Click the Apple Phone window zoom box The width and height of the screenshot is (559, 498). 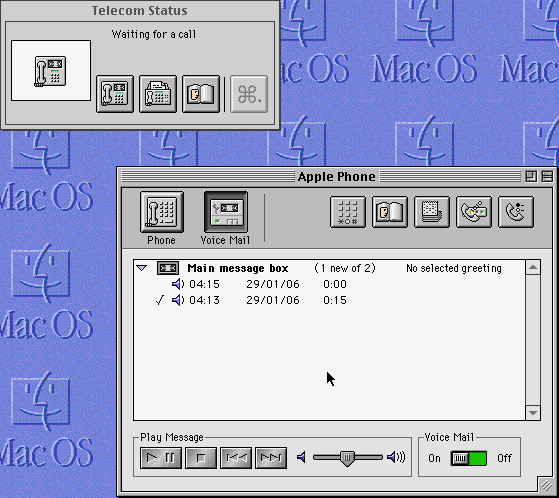coord(531,176)
